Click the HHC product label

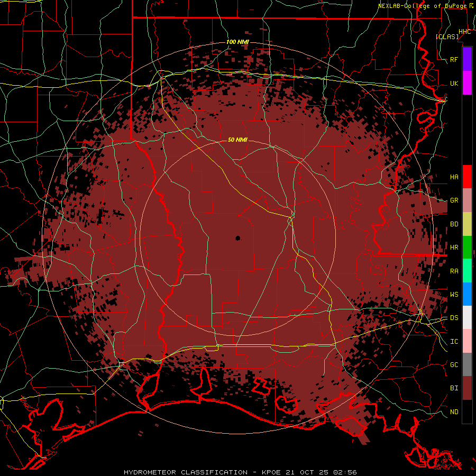pyautogui.click(x=465, y=32)
